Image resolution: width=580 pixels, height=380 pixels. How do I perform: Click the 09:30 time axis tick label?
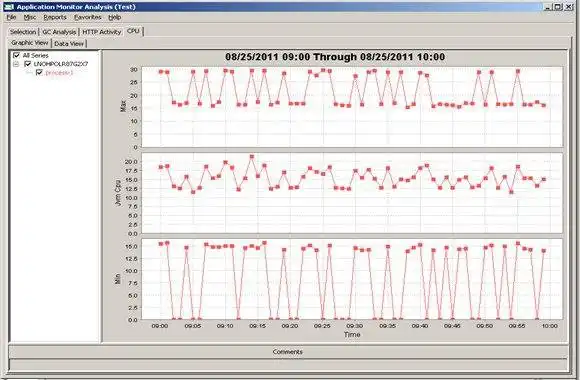tap(355, 326)
